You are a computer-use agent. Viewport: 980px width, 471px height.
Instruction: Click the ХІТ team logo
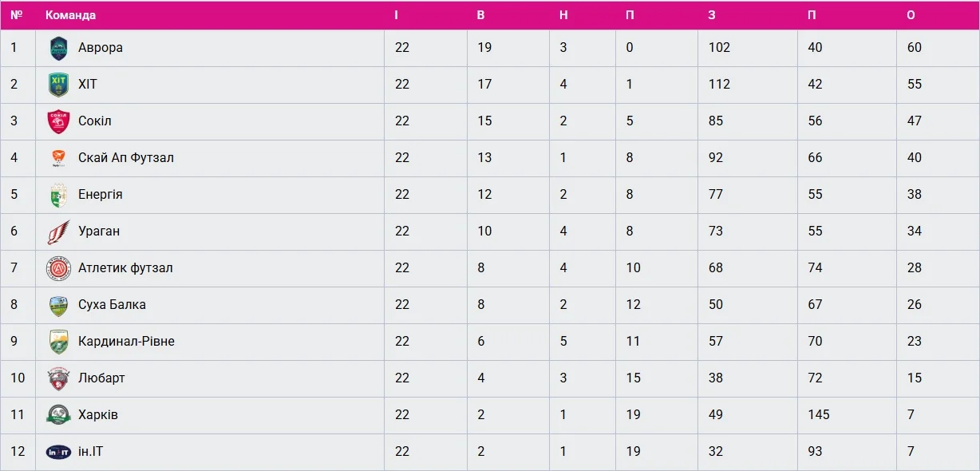coord(58,85)
